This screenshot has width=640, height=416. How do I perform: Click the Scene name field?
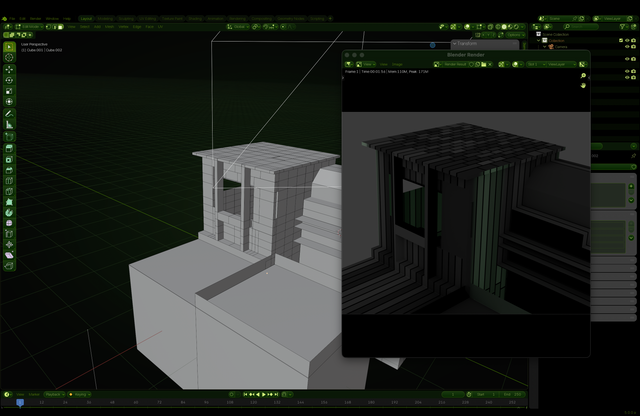click(x=558, y=19)
